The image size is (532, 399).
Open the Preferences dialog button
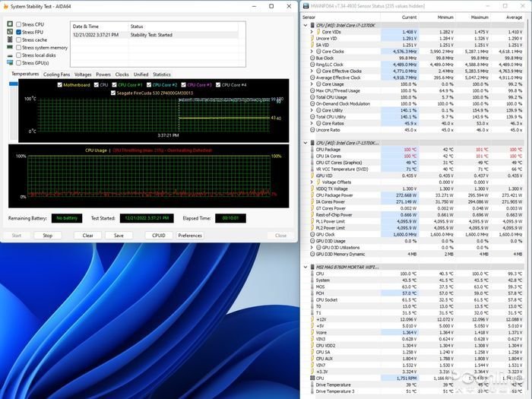[190, 236]
